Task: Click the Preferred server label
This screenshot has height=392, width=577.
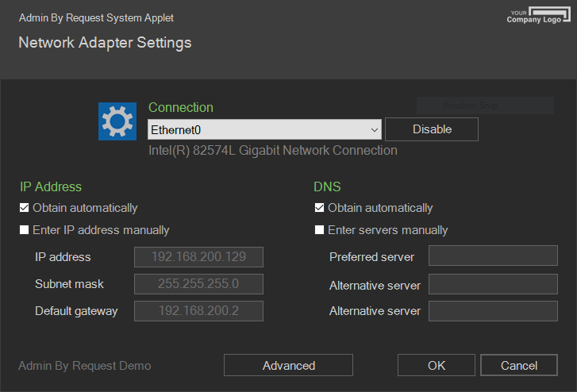Action: pos(371,257)
